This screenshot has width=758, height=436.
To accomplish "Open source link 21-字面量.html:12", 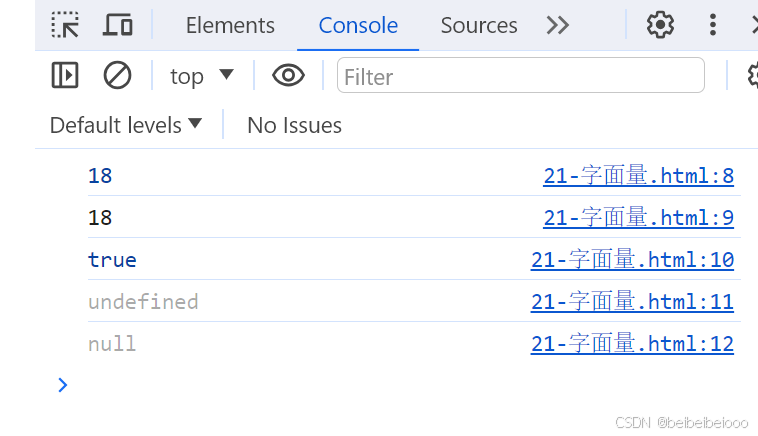I will click(x=632, y=344).
